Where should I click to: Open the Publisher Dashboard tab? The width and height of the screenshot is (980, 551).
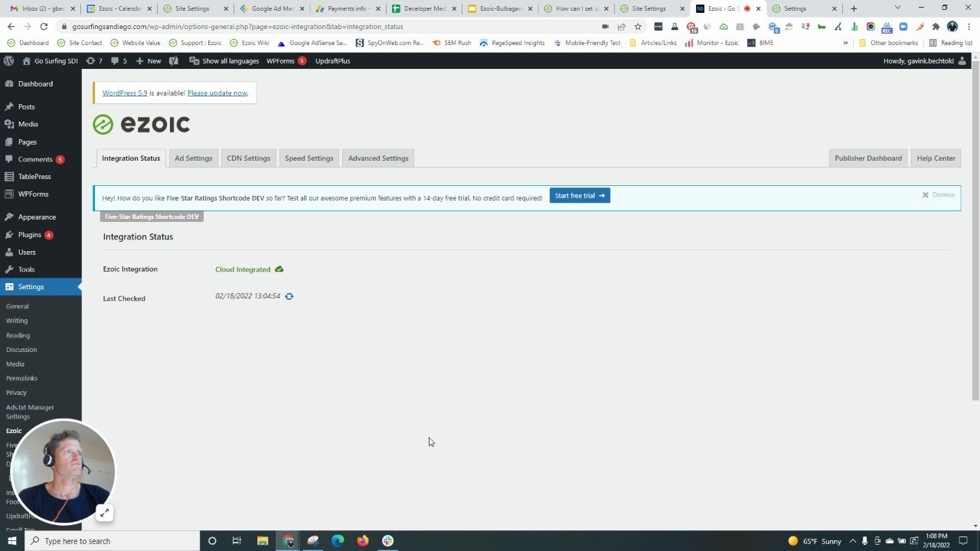click(x=867, y=158)
